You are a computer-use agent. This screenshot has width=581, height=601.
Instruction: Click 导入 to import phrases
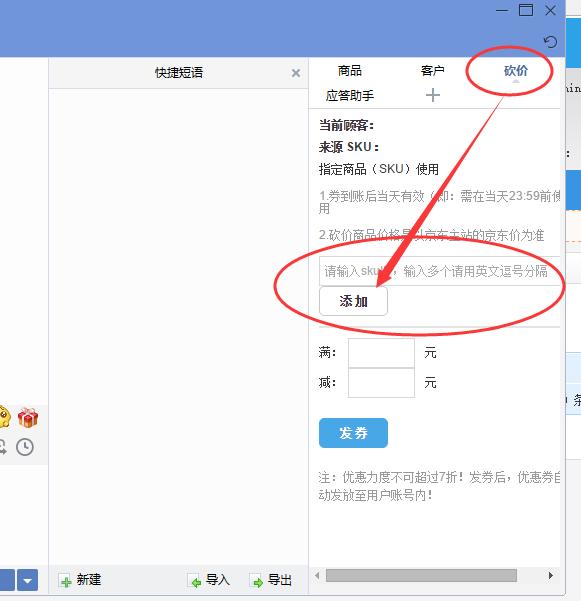click(209, 580)
